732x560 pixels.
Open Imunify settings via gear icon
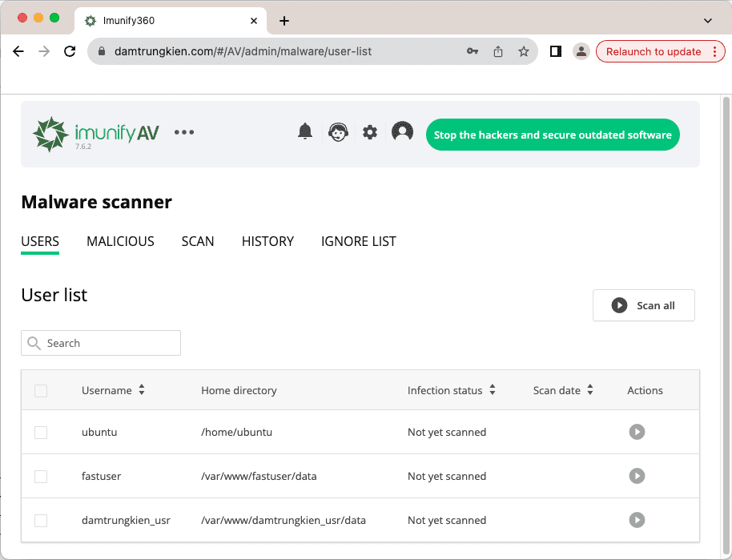[369, 131]
